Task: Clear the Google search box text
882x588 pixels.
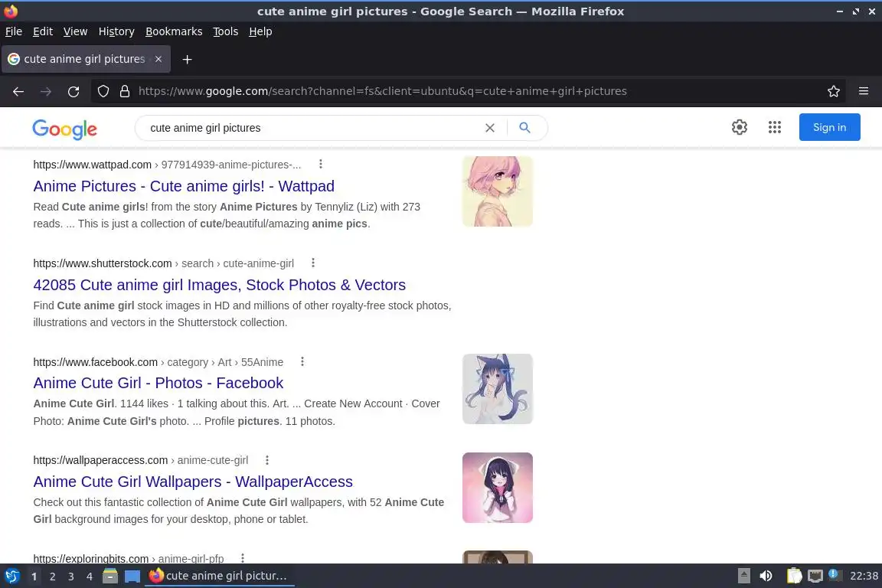Action: 490,128
